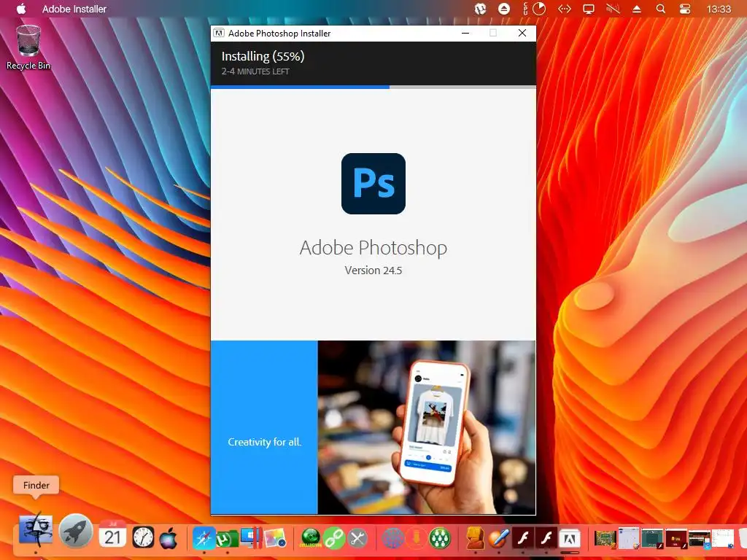Open the dark striped window thumbnail in dock
747x560 pixels.
tap(700, 539)
